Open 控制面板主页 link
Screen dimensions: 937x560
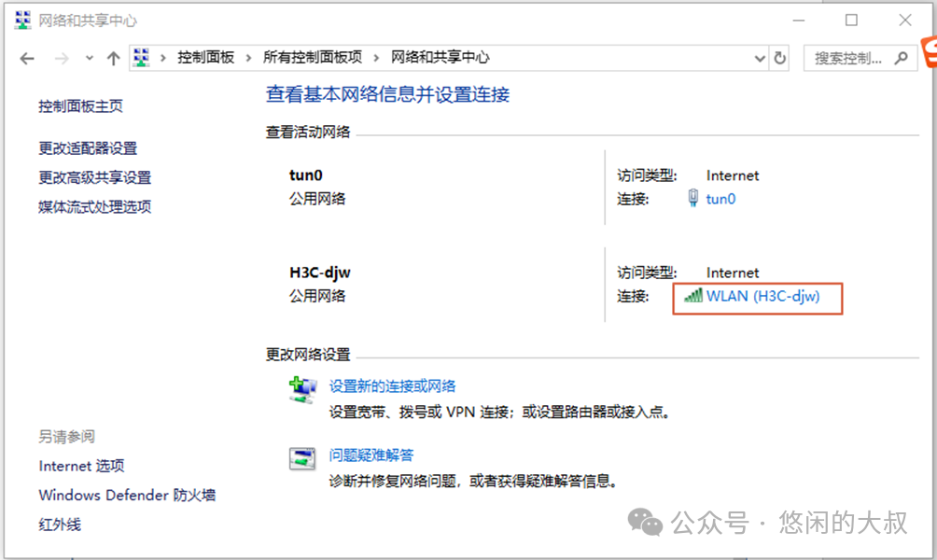(80, 106)
